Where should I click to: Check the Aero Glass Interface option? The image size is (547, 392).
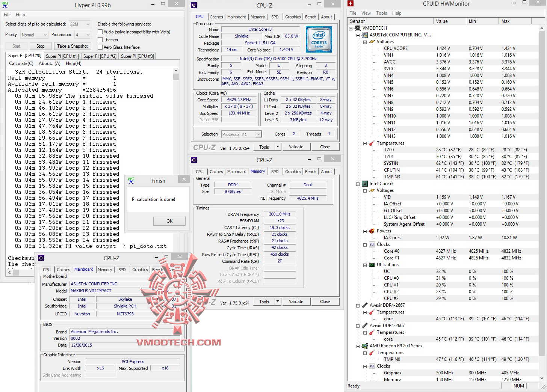coord(100,47)
